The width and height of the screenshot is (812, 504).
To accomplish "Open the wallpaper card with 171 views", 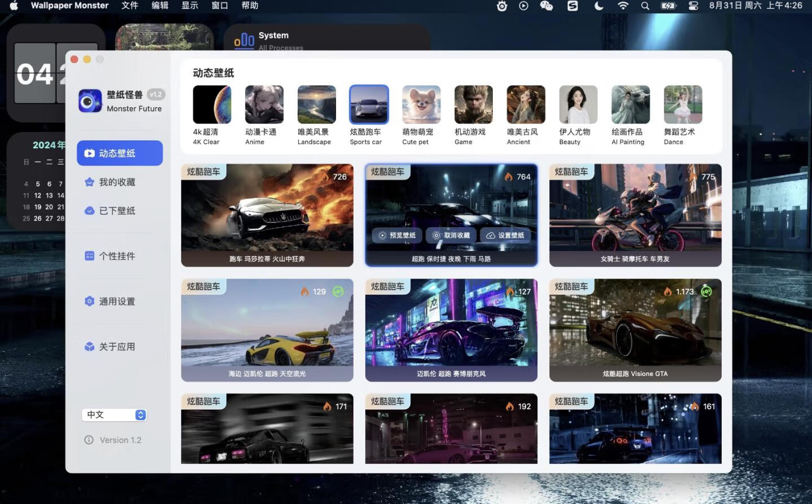I will click(267, 429).
